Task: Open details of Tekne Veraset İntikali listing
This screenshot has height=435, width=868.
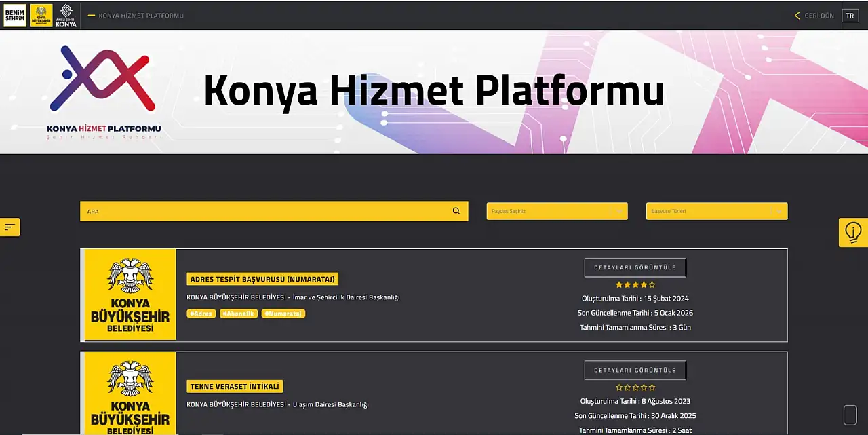Action: [x=635, y=370]
